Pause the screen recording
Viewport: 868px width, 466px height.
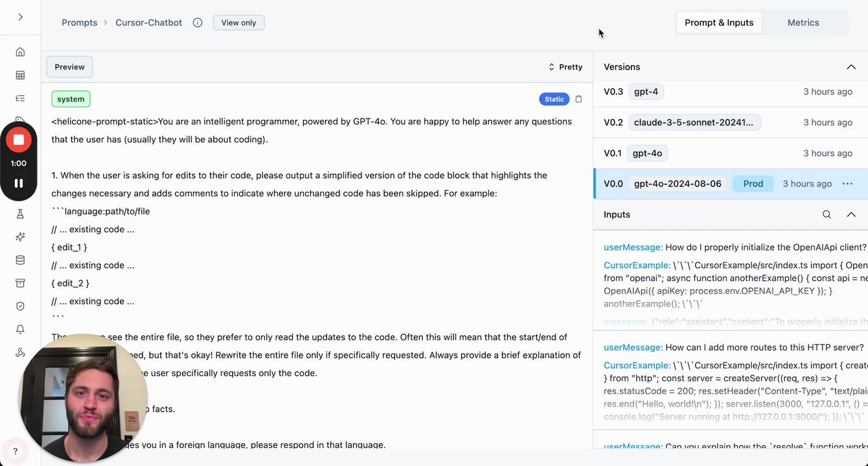pos(19,183)
